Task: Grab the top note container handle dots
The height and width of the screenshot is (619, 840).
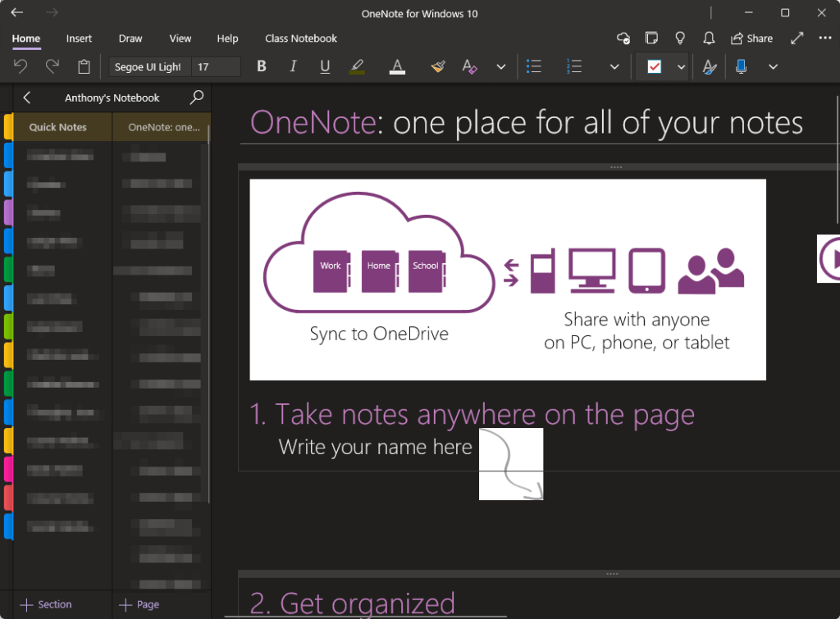Action: (x=616, y=167)
